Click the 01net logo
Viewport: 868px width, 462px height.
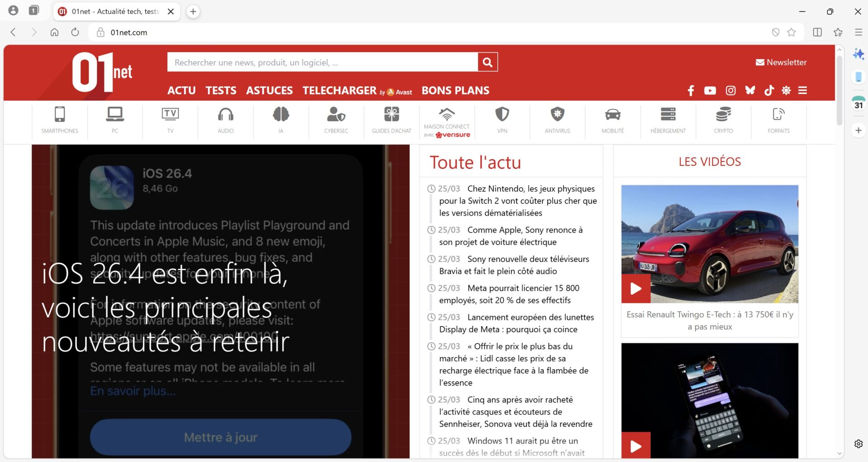point(102,72)
